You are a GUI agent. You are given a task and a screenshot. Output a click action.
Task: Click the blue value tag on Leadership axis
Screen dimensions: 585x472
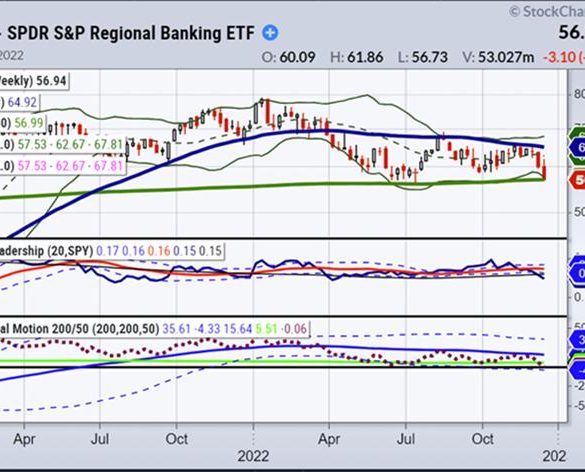coord(577,273)
